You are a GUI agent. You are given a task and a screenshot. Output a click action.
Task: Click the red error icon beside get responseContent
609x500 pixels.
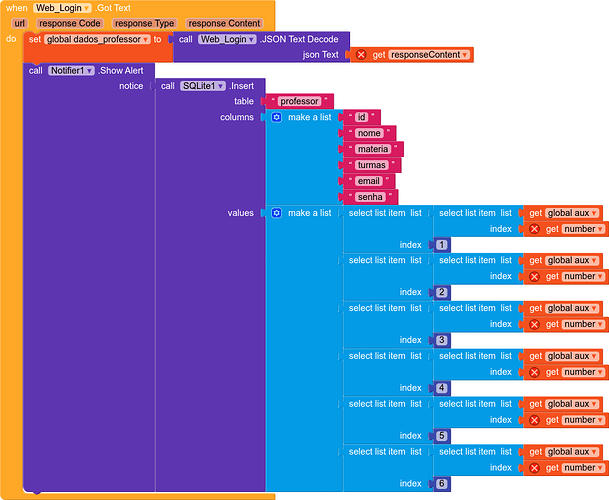coord(361,55)
